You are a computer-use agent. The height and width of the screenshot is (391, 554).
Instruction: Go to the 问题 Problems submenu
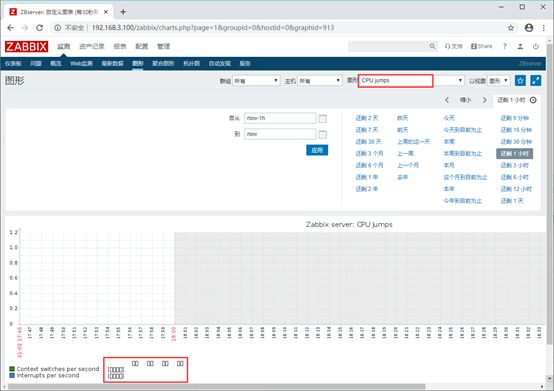pos(36,64)
